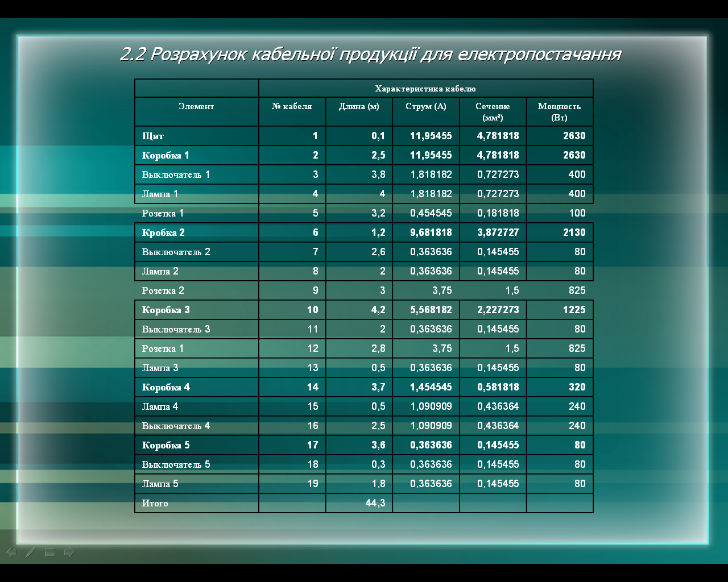Select the length value "3,8"
Image resolution: width=728 pixels, height=582 pixels.
click(x=378, y=175)
